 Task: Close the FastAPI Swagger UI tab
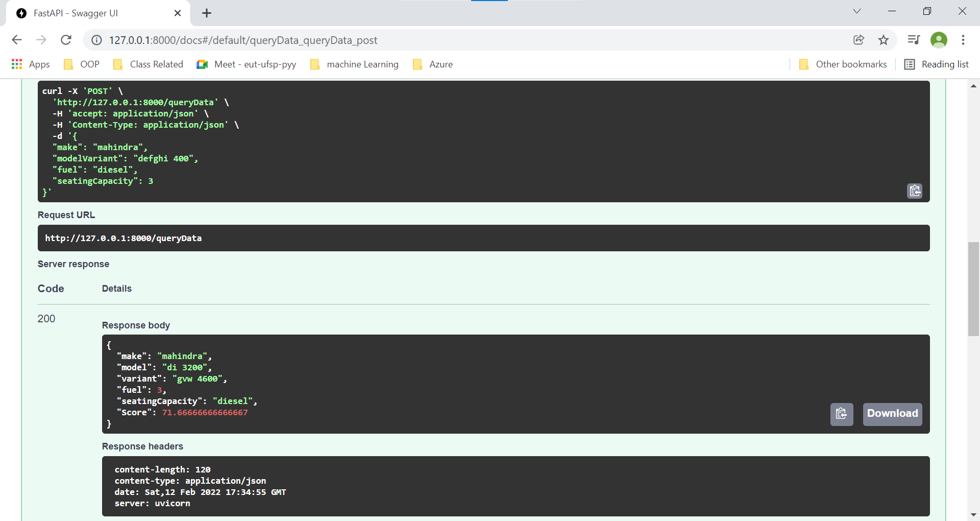click(178, 13)
